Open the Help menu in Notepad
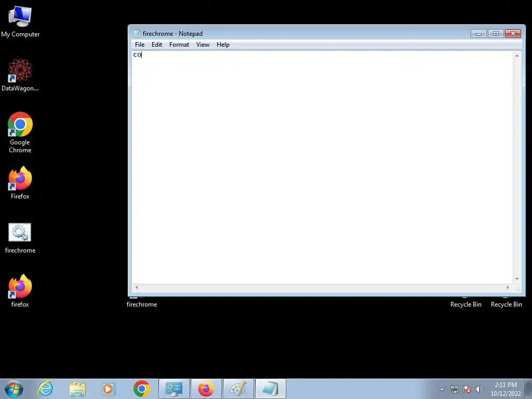Viewport: 532px width, 399px height. [223, 45]
